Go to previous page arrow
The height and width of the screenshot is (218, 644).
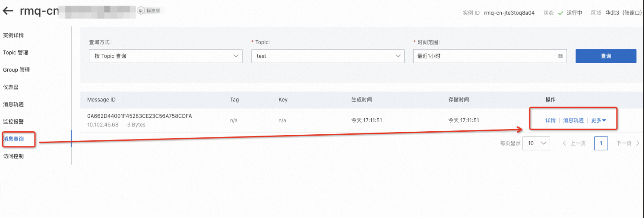[x=565, y=143]
